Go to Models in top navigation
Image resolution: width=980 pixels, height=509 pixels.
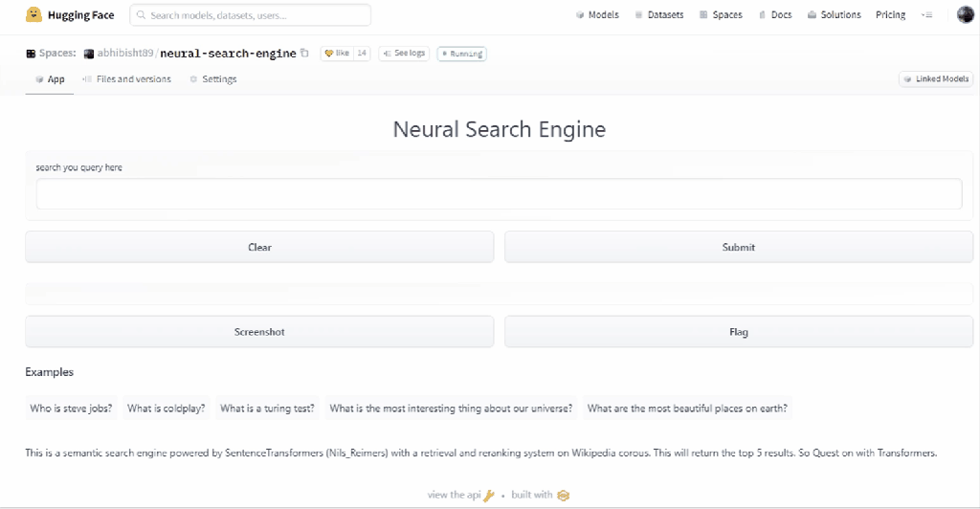click(597, 15)
